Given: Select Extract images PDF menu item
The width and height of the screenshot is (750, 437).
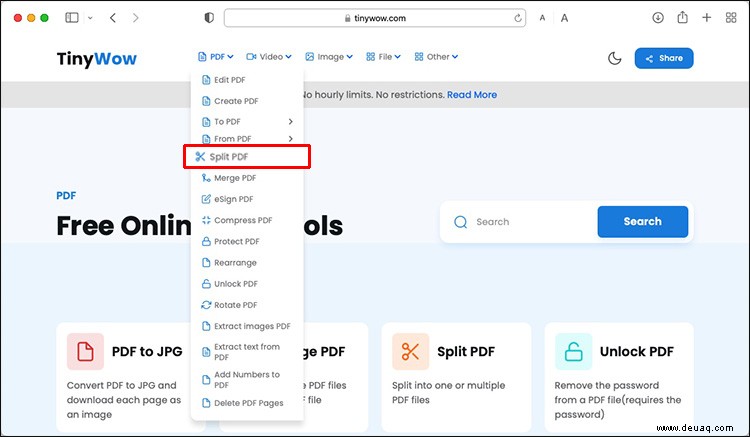Looking at the screenshot, I should click(247, 326).
